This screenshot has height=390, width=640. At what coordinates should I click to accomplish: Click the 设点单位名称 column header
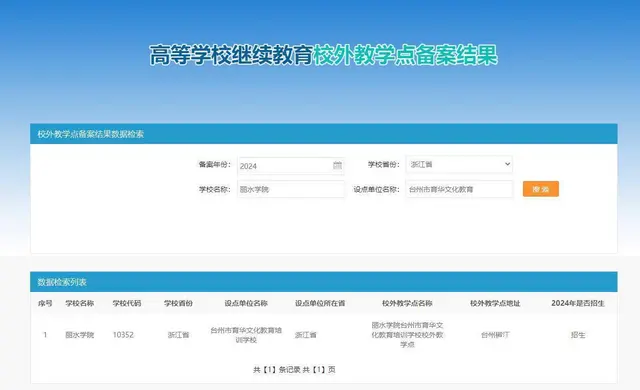tap(246, 303)
